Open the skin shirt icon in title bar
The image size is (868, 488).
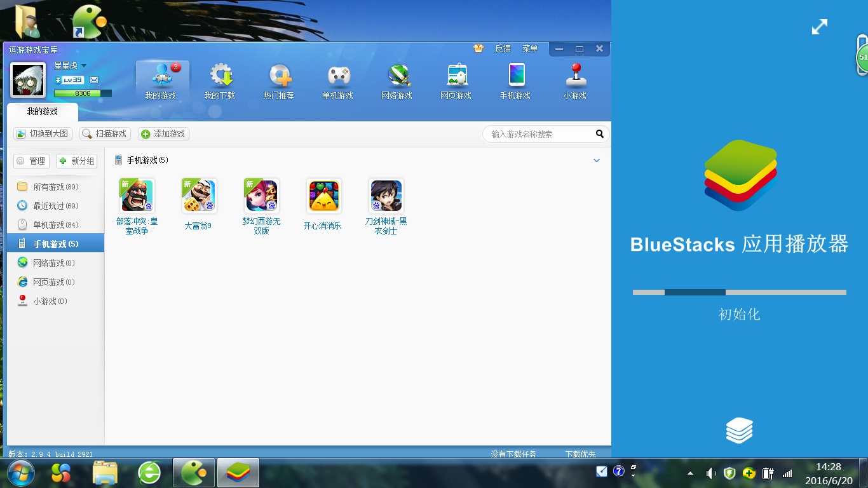tap(478, 48)
